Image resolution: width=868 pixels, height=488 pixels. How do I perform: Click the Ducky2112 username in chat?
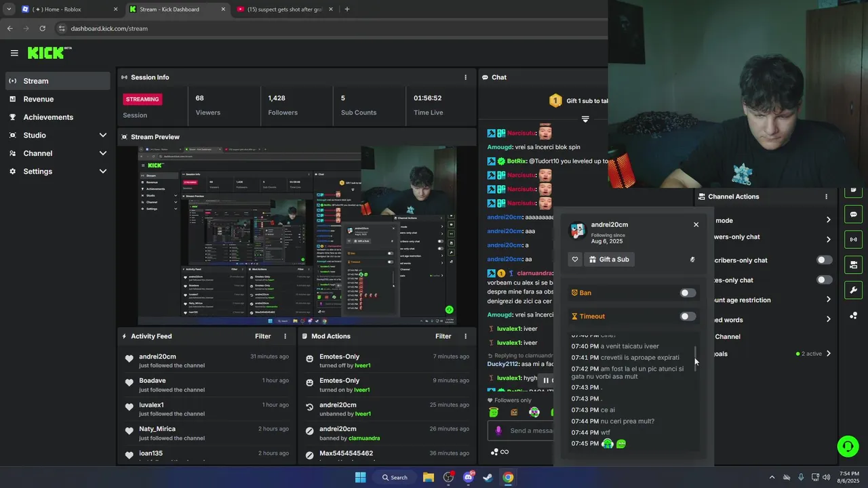pyautogui.click(x=502, y=364)
